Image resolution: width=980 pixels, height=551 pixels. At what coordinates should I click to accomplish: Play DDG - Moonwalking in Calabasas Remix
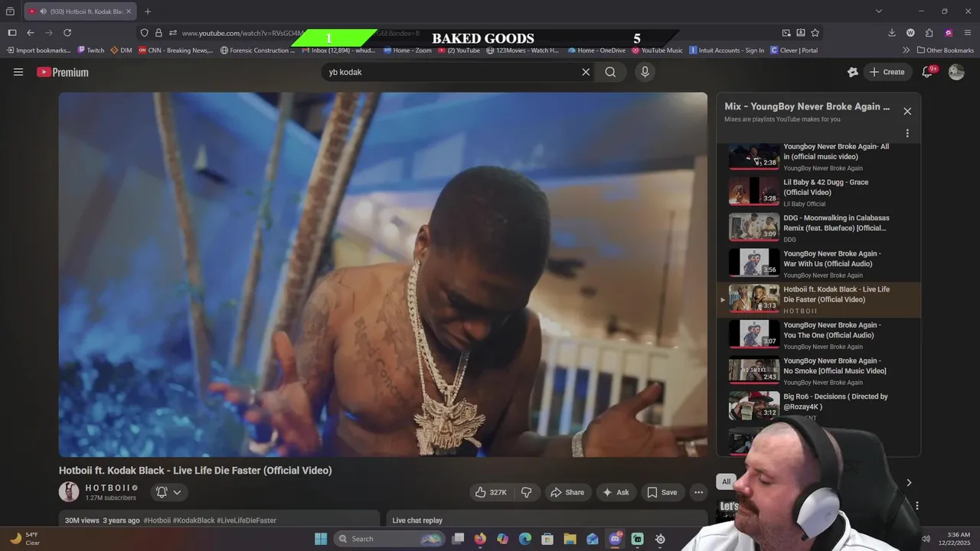[x=818, y=228]
